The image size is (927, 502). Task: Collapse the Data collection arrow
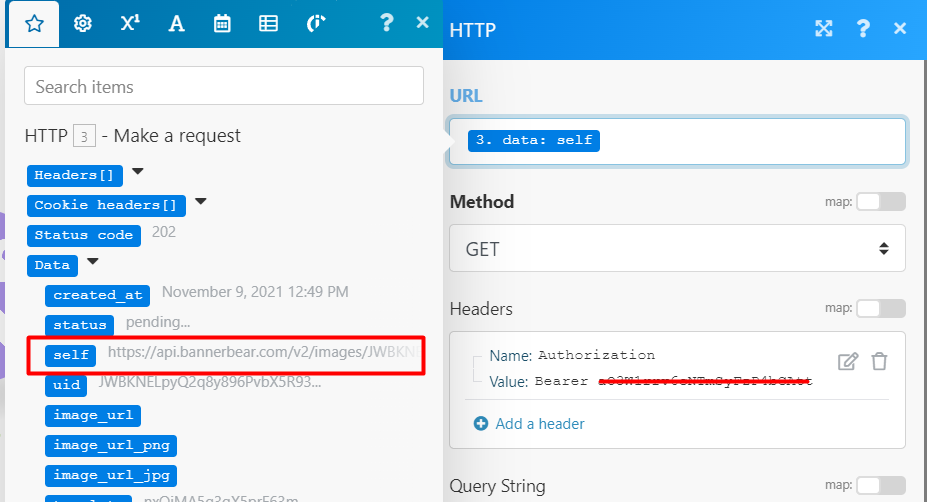click(93, 262)
